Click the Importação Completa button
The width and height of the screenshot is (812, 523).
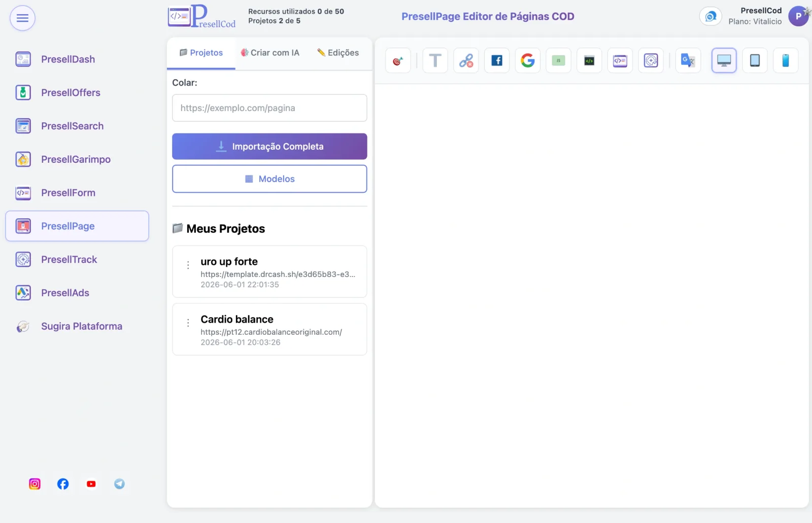(269, 147)
